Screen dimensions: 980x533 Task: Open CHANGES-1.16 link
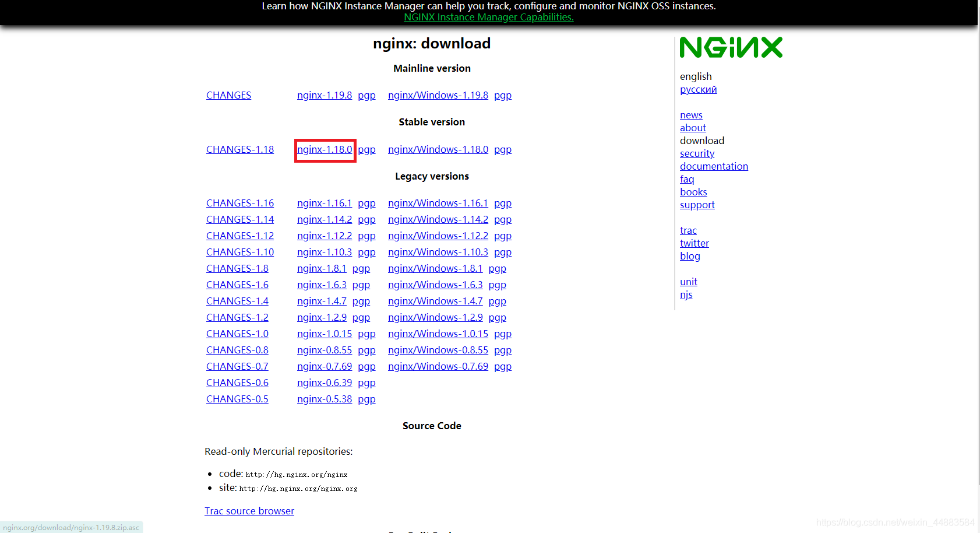pyautogui.click(x=240, y=203)
